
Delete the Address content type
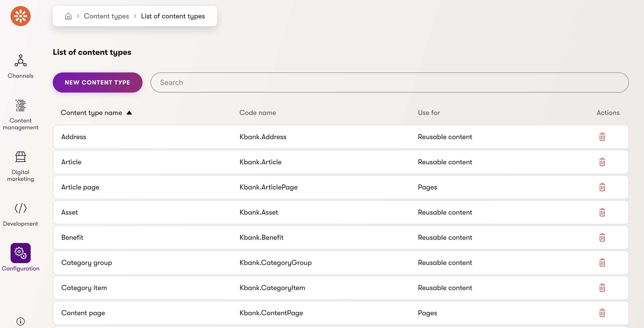tap(602, 137)
